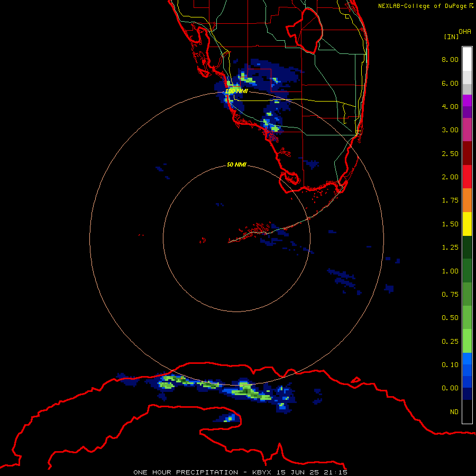Select the darkest green 1.25 swatch
The height and width of the screenshot is (476, 476).
[467, 247]
